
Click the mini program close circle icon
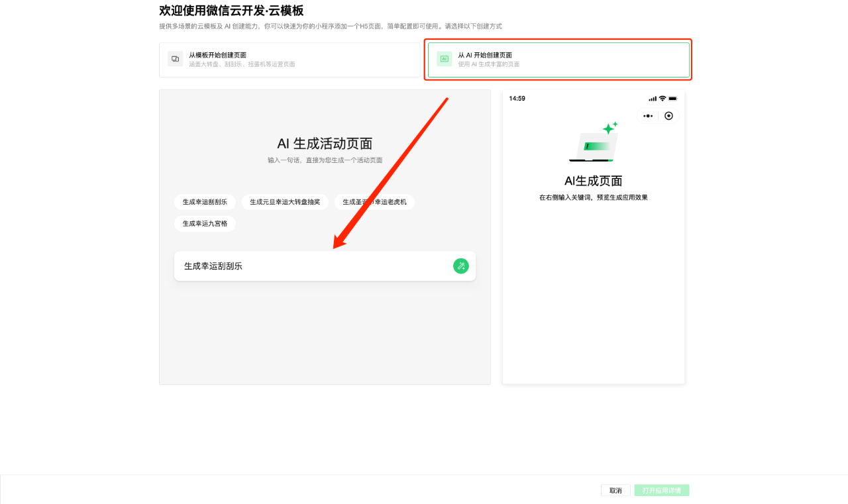(x=668, y=116)
